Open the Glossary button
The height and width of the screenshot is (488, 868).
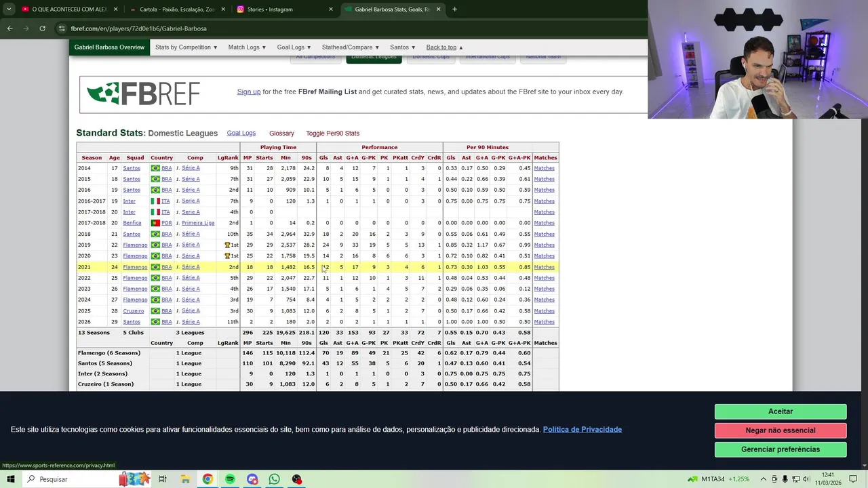(x=281, y=134)
